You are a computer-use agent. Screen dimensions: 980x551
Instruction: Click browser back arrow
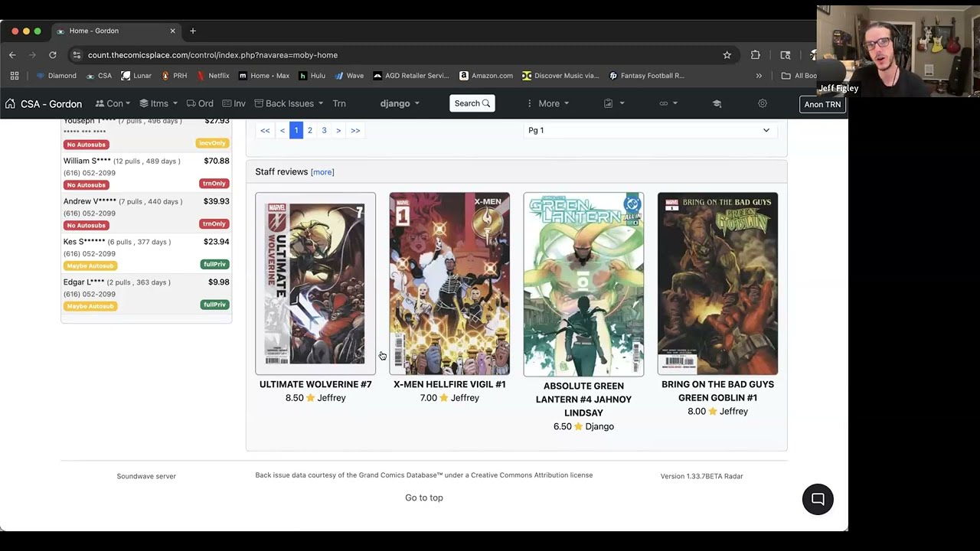pyautogui.click(x=12, y=55)
